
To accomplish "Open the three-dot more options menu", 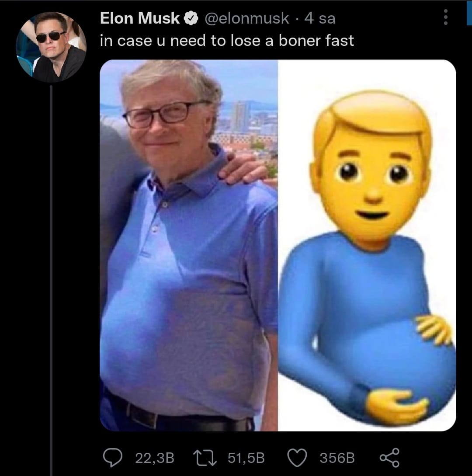I will pos(446,17).
